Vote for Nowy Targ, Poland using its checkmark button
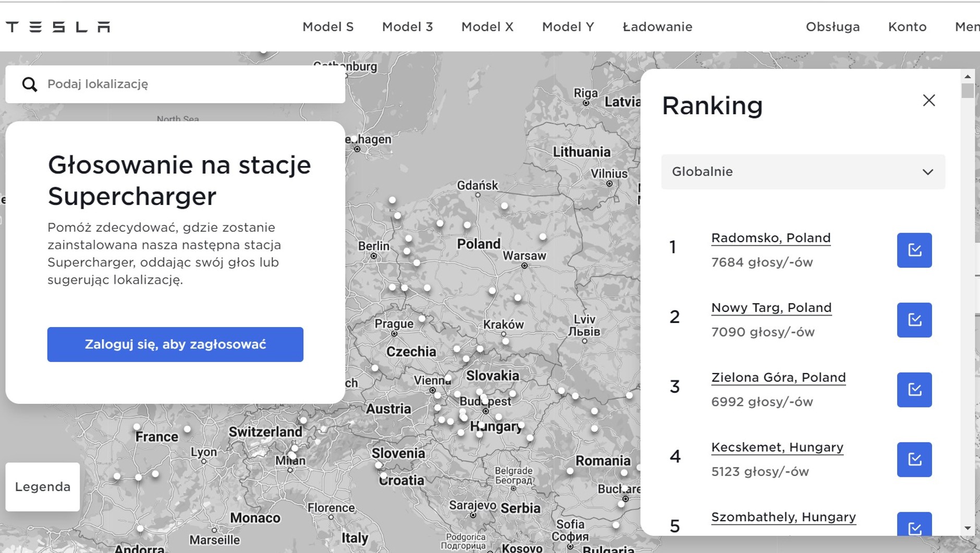The image size is (980, 553). point(914,320)
